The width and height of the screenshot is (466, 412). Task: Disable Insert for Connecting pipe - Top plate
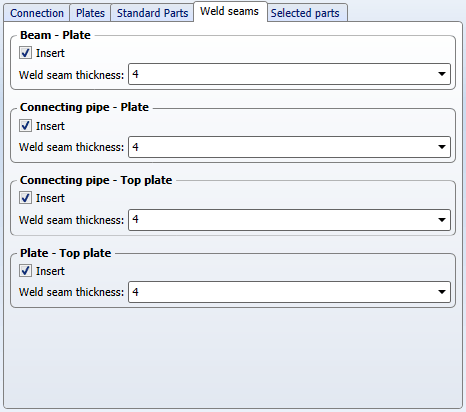[25, 198]
